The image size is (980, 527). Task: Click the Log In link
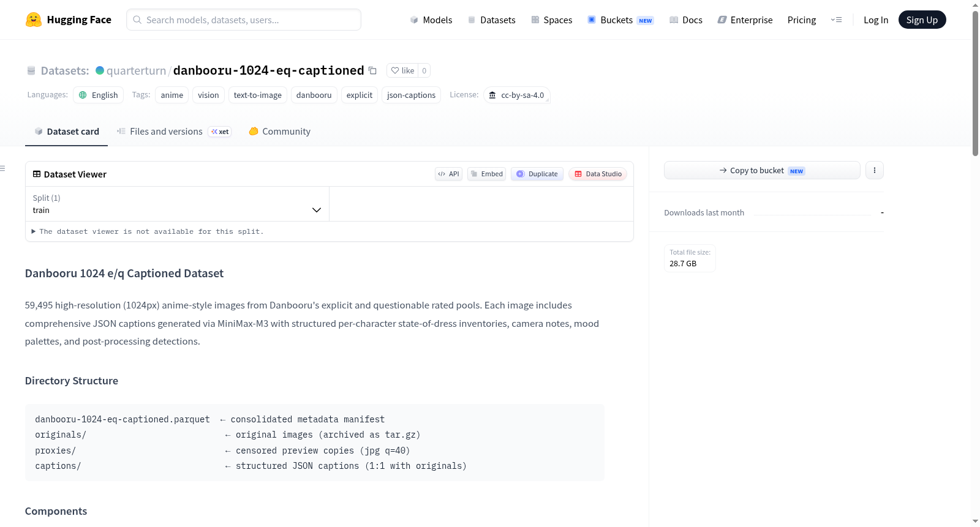coord(876,20)
